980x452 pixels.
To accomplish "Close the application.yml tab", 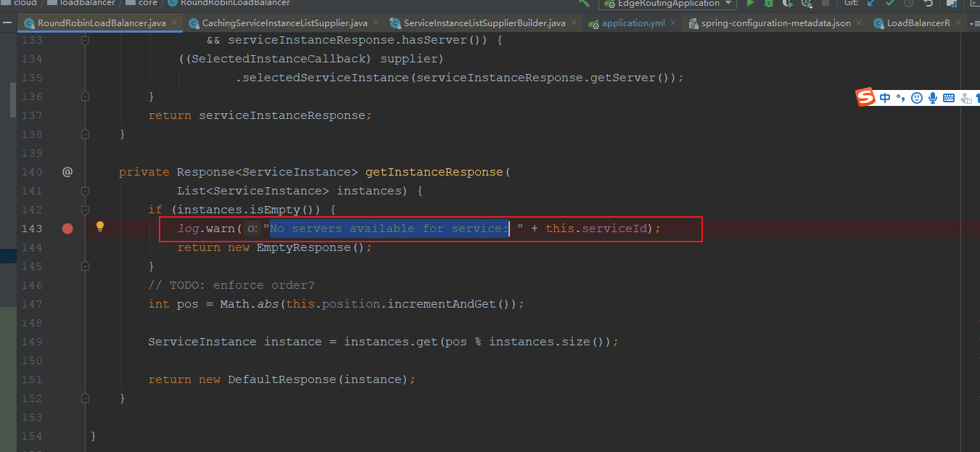I will click(673, 24).
